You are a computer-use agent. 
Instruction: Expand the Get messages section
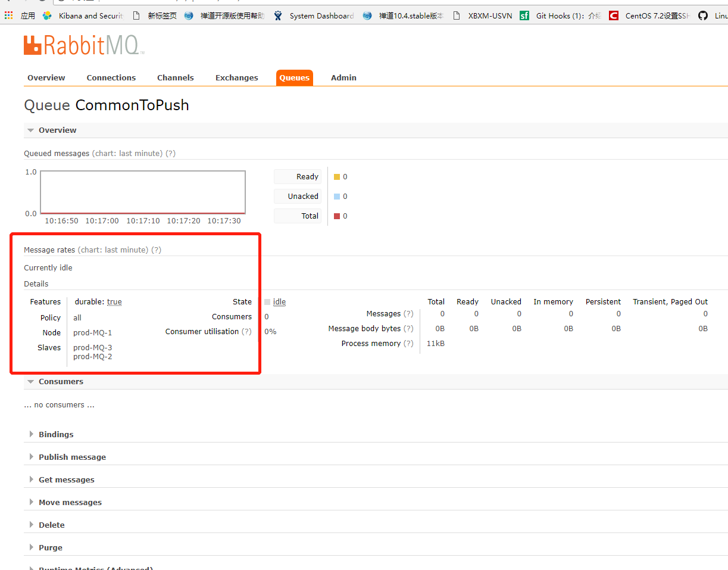tap(66, 479)
